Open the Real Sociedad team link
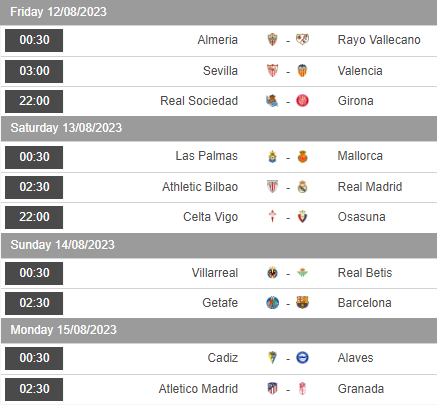The image size is (437, 405). click(x=199, y=101)
